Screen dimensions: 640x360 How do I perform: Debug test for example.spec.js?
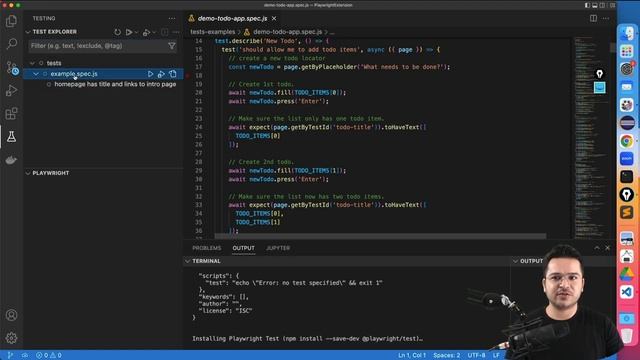pos(161,74)
